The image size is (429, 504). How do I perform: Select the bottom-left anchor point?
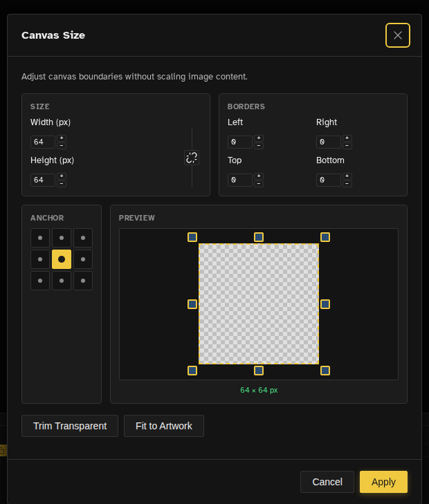click(x=40, y=281)
